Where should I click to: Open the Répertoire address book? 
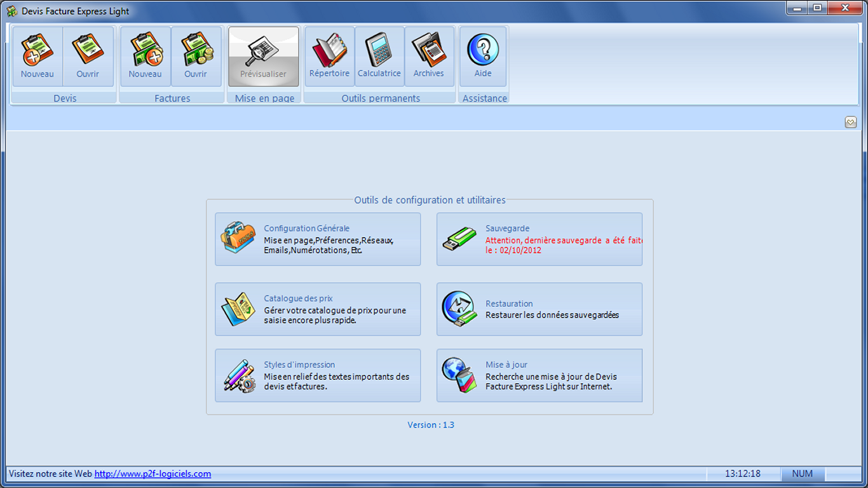pos(329,56)
